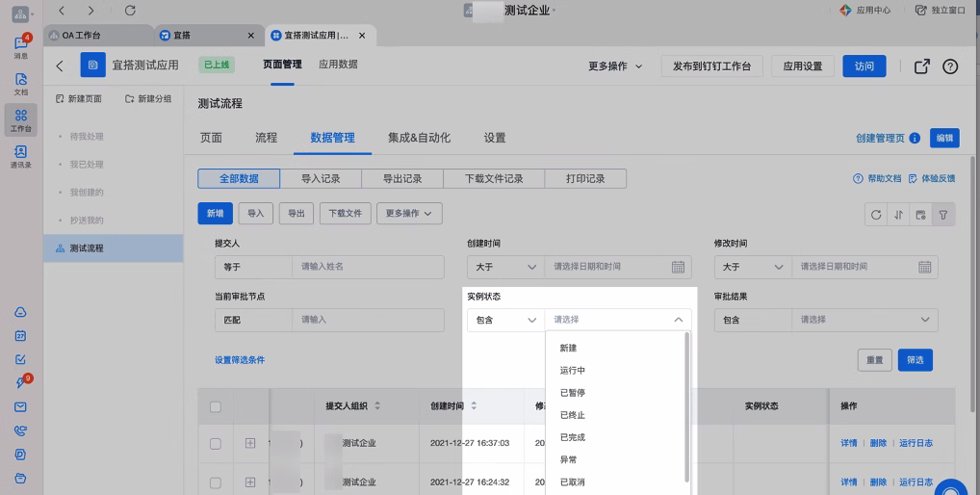Open the 创建时间 大于 operator dropdown
Screen dimensions: 980x495
pos(505,267)
